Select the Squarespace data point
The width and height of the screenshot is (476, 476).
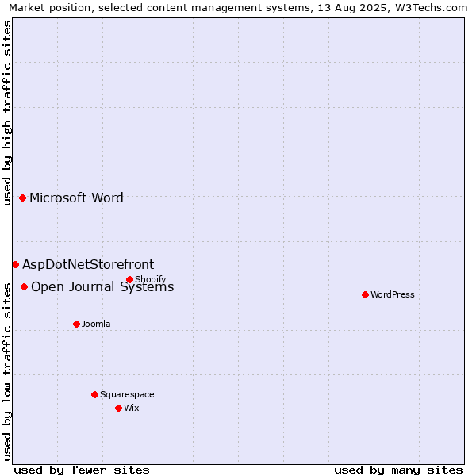[x=94, y=394]
